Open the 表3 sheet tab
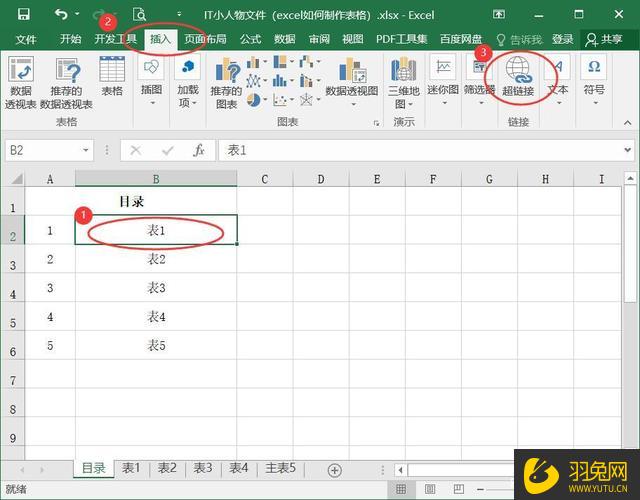The height and width of the screenshot is (500, 640). [x=202, y=468]
